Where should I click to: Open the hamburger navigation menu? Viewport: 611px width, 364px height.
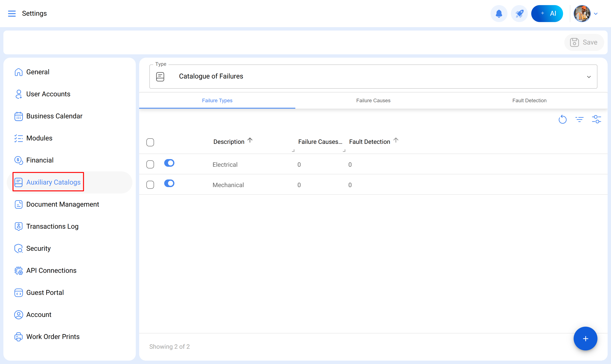pyautogui.click(x=11, y=14)
